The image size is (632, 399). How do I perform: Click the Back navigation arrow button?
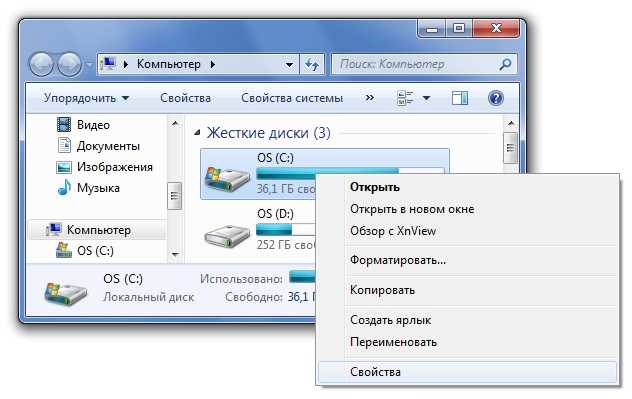(x=41, y=64)
